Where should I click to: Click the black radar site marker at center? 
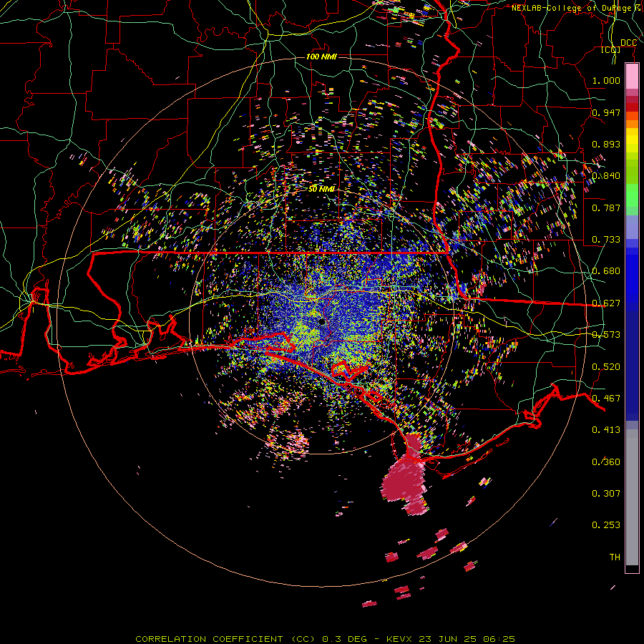click(321, 321)
